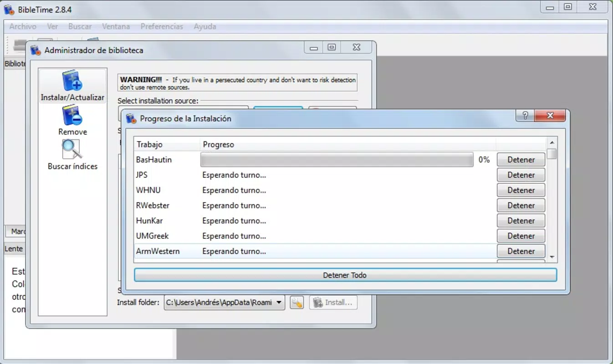This screenshot has height=364, width=613.
Task: Click the disabled Install... button
Action: tap(333, 303)
